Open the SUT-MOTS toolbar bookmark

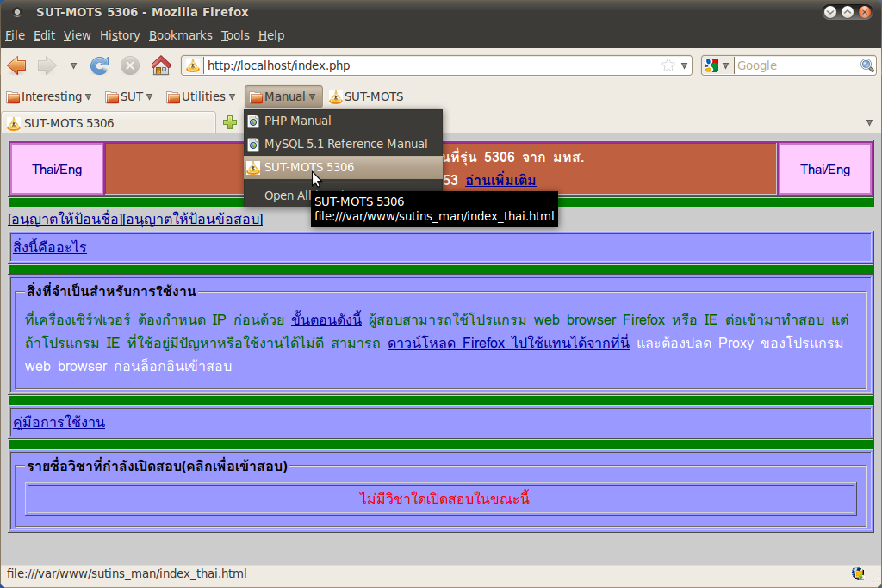pyautogui.click(x=366, y=96)
